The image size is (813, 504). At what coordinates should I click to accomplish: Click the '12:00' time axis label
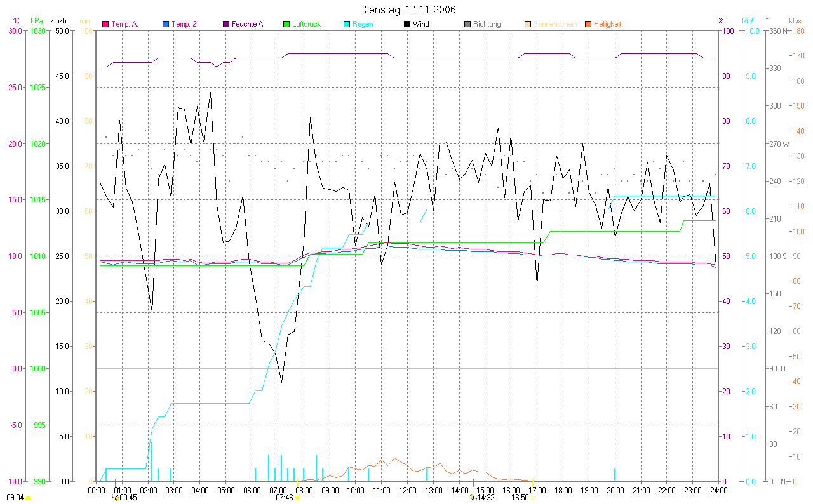coord(407,490)
